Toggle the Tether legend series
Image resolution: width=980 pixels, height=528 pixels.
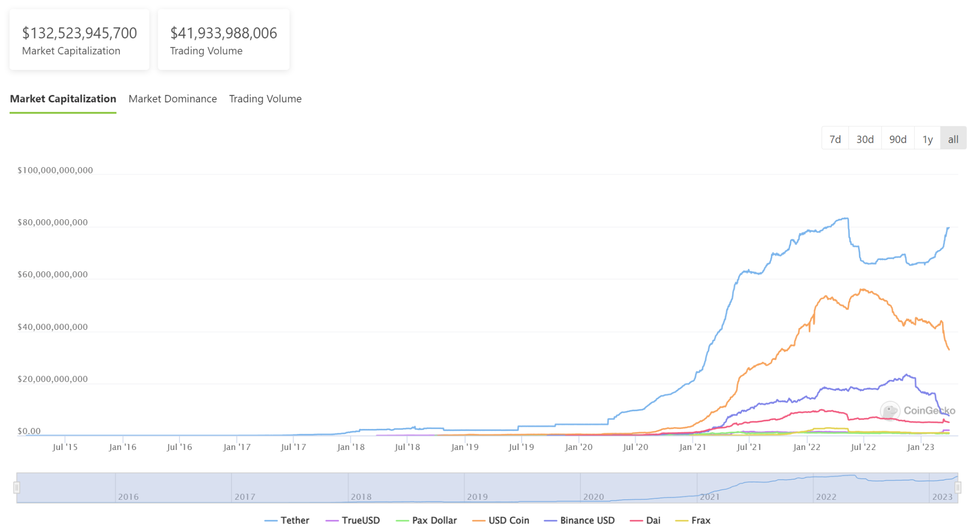(294, 520)
